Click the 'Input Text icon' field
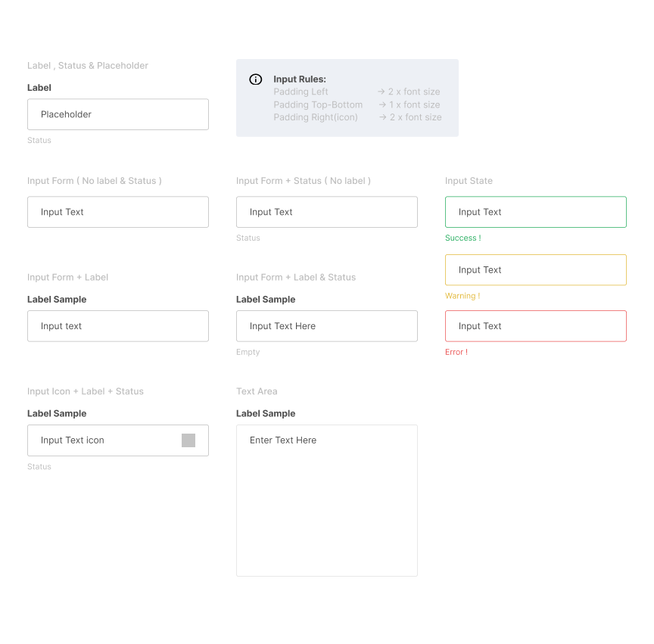 (x=106, y=440)
